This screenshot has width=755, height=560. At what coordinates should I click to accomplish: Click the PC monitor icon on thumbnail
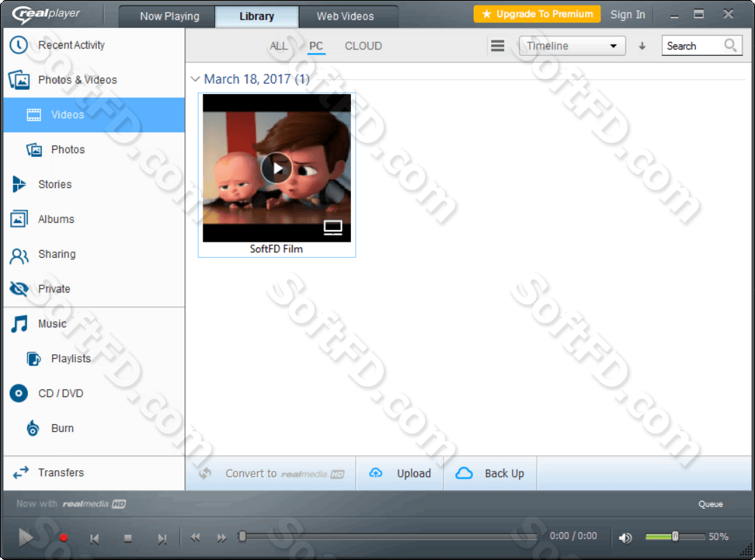tap(333, 227)
